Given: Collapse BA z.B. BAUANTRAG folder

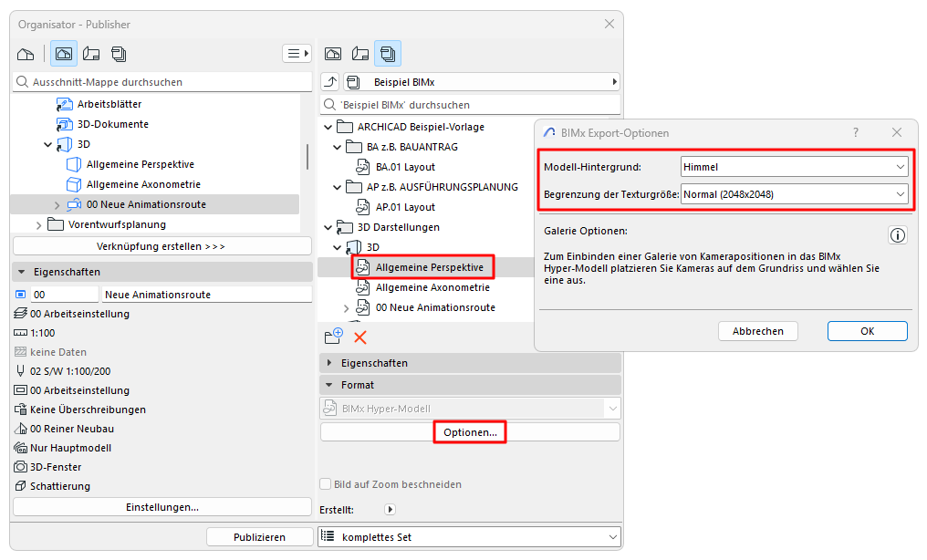Looking at the screenshot, I should point(338,147).
